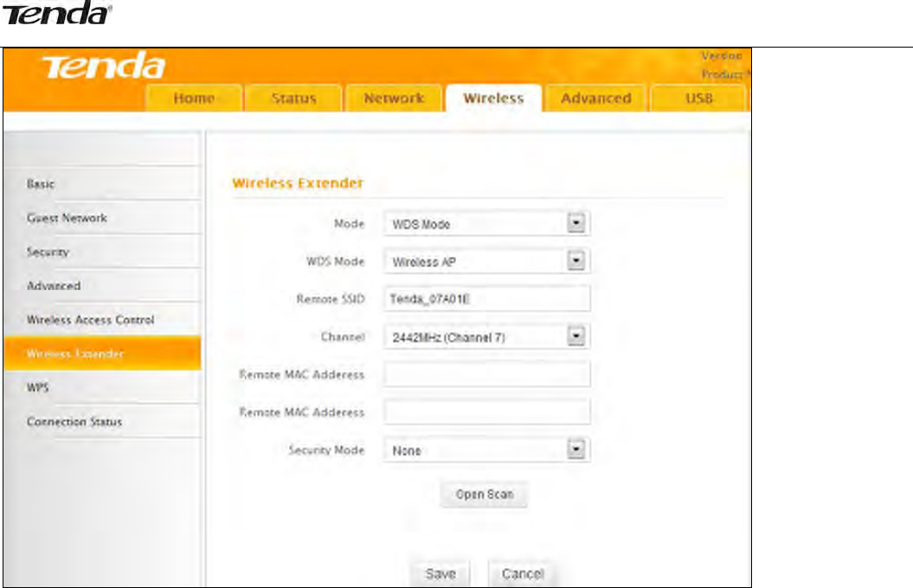This screenshot has width=913, height=588.
Task: Cancel the changes
Action: pos(523,573)
